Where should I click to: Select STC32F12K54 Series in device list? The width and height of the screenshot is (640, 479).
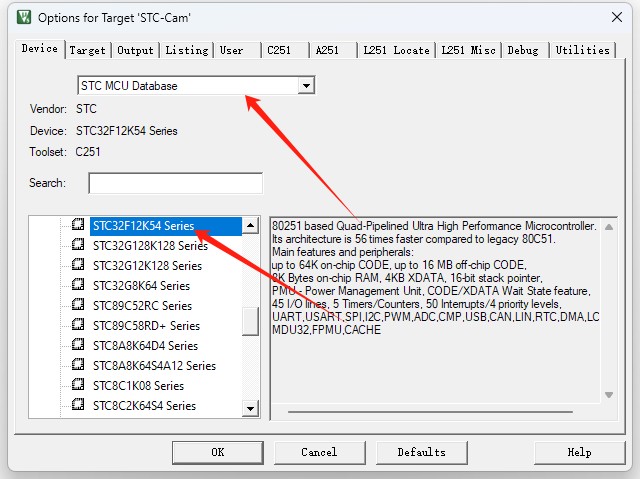(143, 226)
